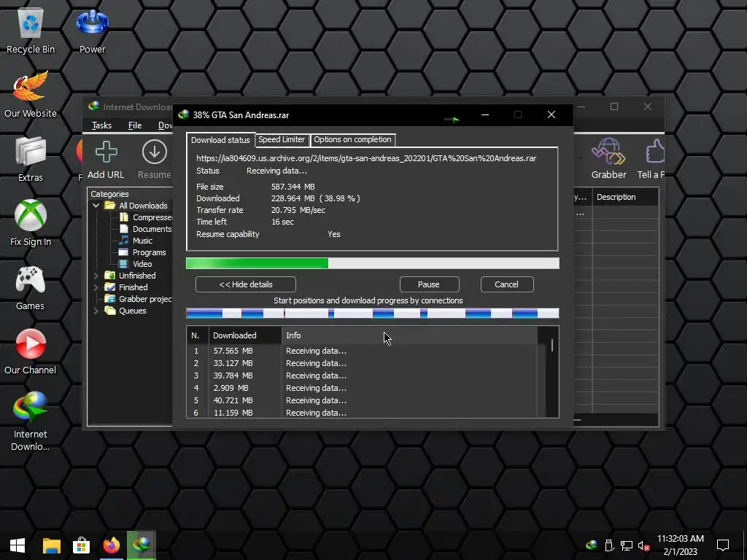This screenshot has height=560, width=747.
Task: Click the Hide details button
Action: coord(246,284)
